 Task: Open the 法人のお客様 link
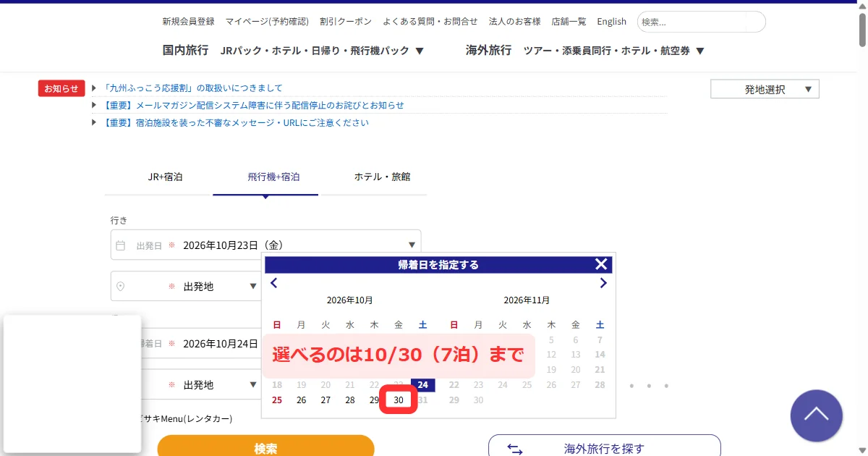click(514, 21)
